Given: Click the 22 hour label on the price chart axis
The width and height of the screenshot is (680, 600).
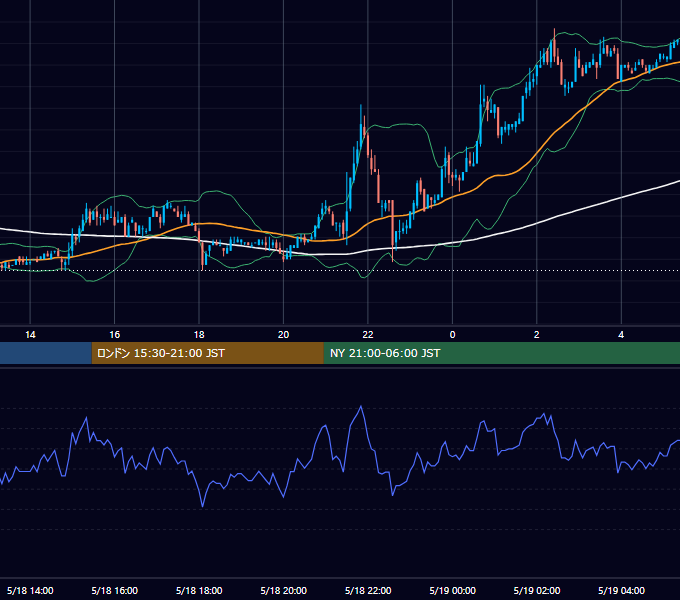Looking at the screenshot, I should (x=368, y=335).
